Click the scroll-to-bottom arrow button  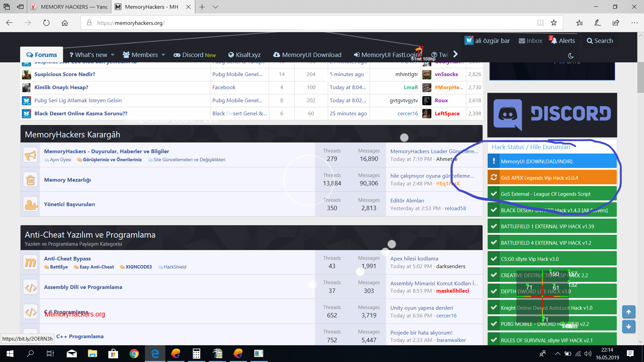click(x=629, y=326)
